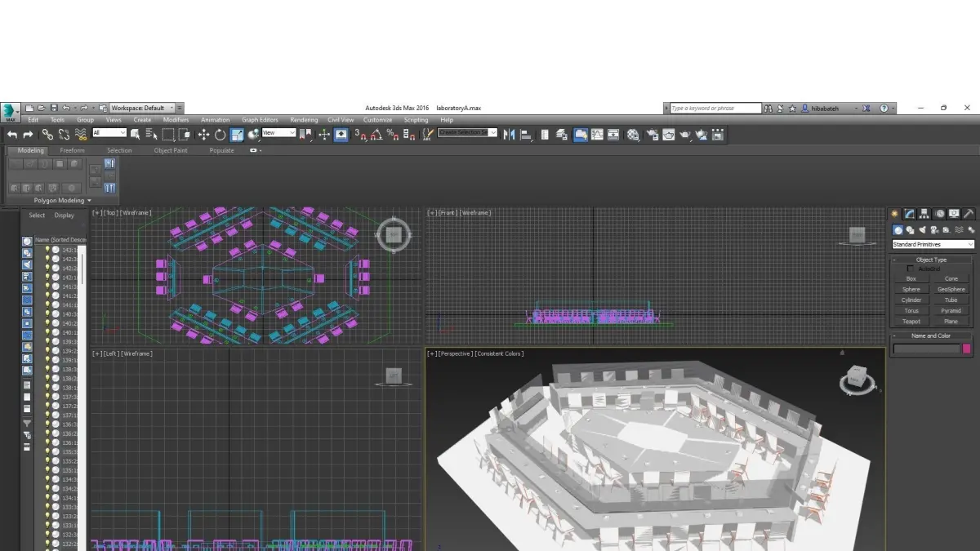Open Edit Named Selection Sets
980x551 pixels.
click(426, 135)
